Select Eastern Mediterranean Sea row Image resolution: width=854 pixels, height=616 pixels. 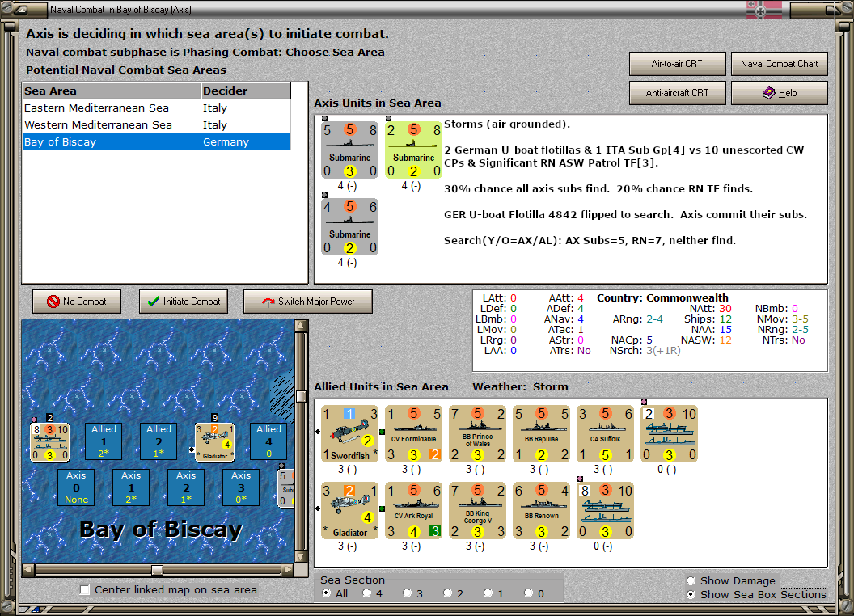coord(156,108)
